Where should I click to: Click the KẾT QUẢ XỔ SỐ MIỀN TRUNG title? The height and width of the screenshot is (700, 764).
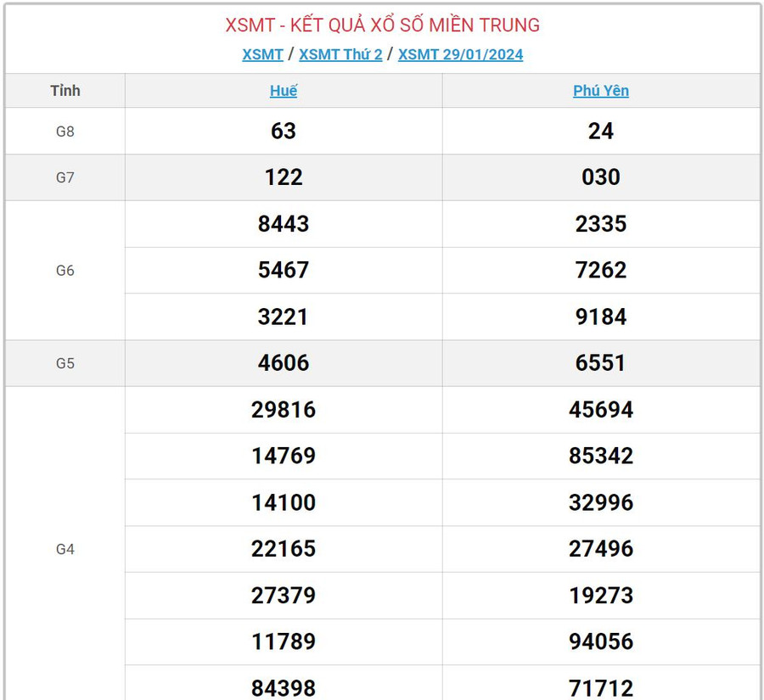[382, 25]
